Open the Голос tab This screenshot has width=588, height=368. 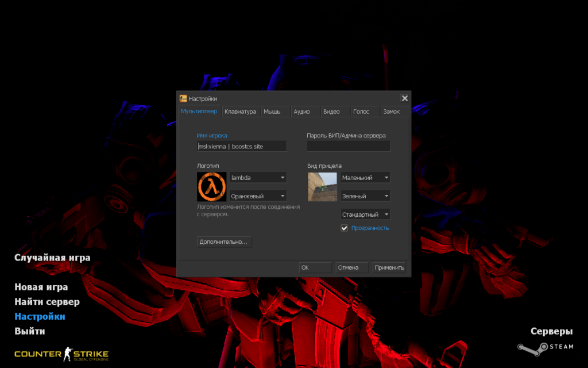365,112
